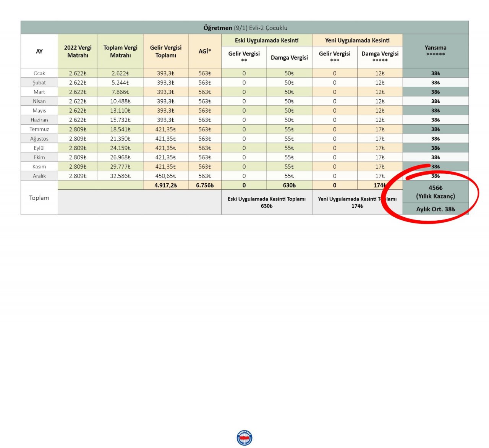Select the 'Yansıma' column header

[436, 51]
